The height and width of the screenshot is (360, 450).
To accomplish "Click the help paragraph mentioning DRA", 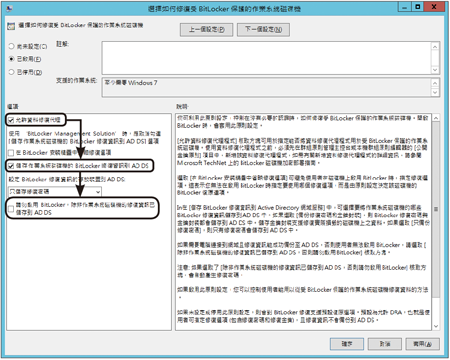I will [303, 316].
